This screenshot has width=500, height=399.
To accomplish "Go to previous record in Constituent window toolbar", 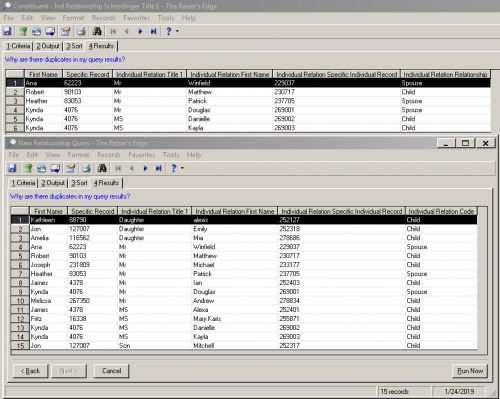I will pos(126,31).
